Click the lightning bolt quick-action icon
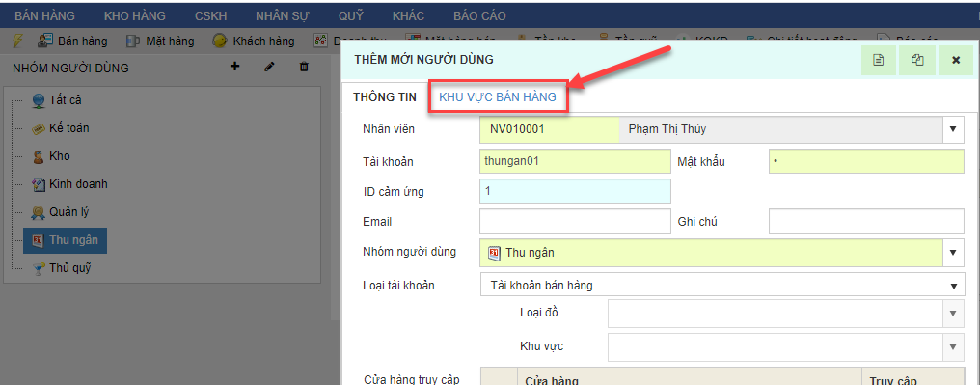The image size is (980, 385). pyautogui.click(x=17, y=41)
